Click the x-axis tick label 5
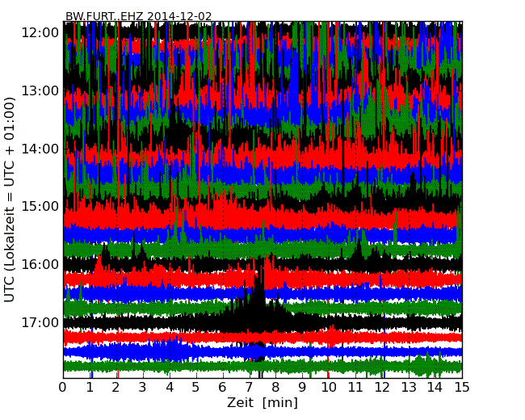The height and width of the screenshot is (420, 525). click(196, 387)
